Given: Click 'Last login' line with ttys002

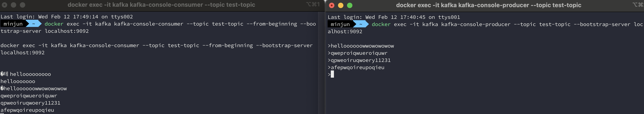Looking at the screenshot, I should click(x=66, y=17).
